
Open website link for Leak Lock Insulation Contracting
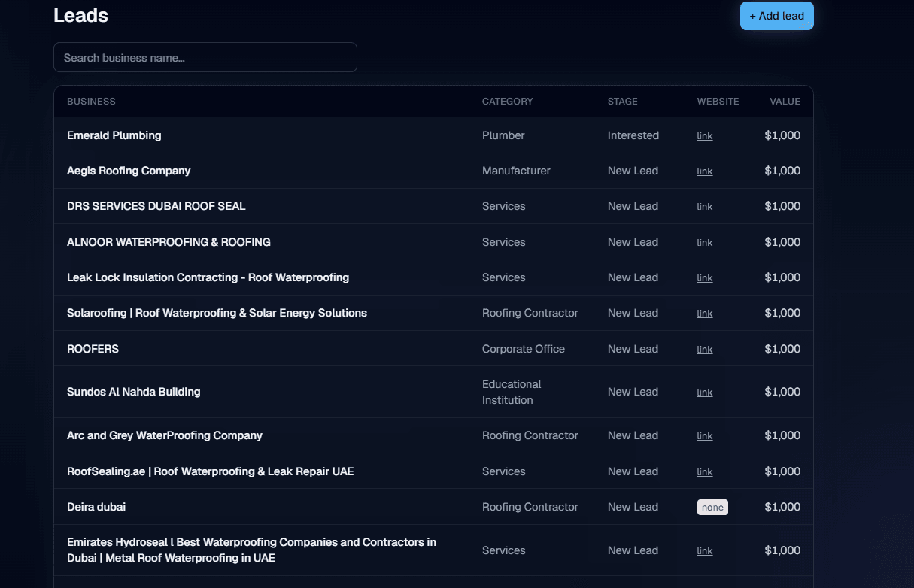tap(705, 278)
